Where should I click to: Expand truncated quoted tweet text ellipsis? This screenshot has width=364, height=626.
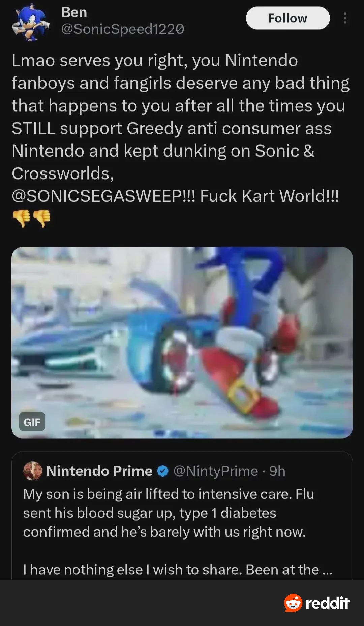[327, 570]
